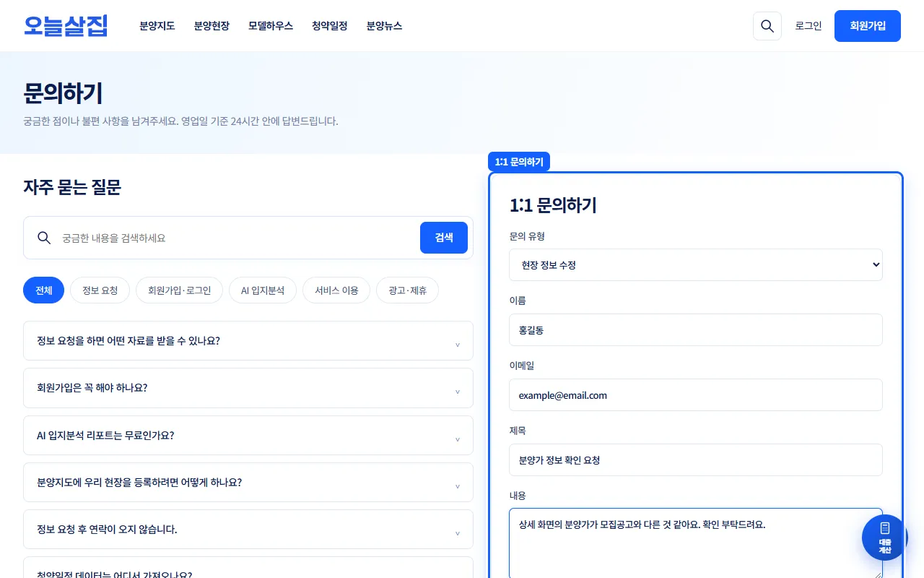Image resolution: width=924 pixels, height=578 pixels.
Task: Filter FAQs by 회원가입·로그인
Action: pos(180,290)
